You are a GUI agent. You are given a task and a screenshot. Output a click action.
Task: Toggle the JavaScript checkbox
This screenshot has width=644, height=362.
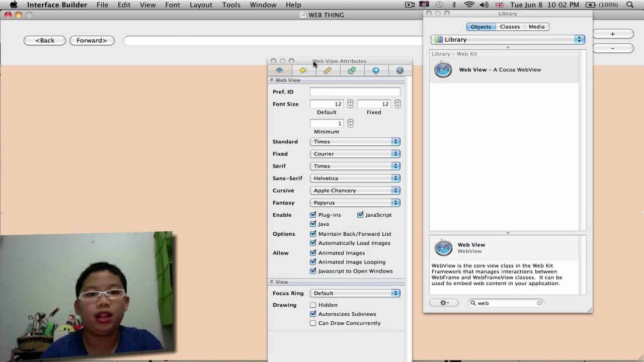point(360,215)
